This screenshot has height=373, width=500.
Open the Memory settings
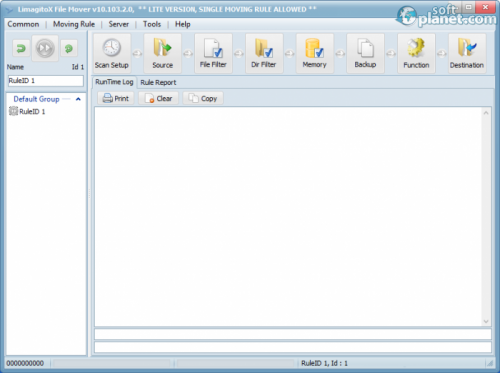[x=315, y=53]
